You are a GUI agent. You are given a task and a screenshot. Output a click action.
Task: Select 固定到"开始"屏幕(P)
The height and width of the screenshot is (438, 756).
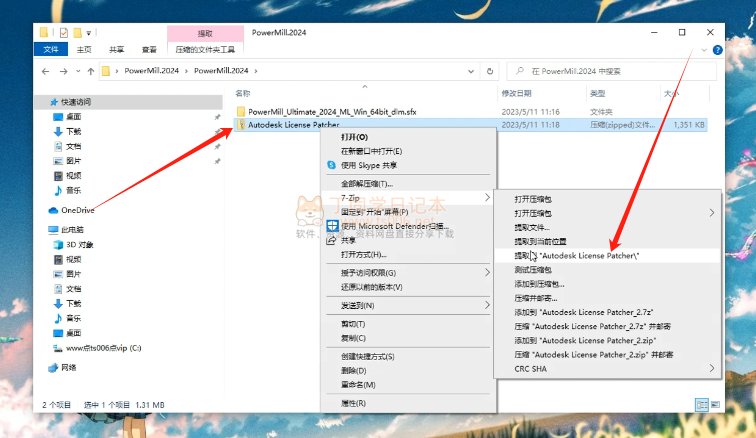tap(375, 212)
